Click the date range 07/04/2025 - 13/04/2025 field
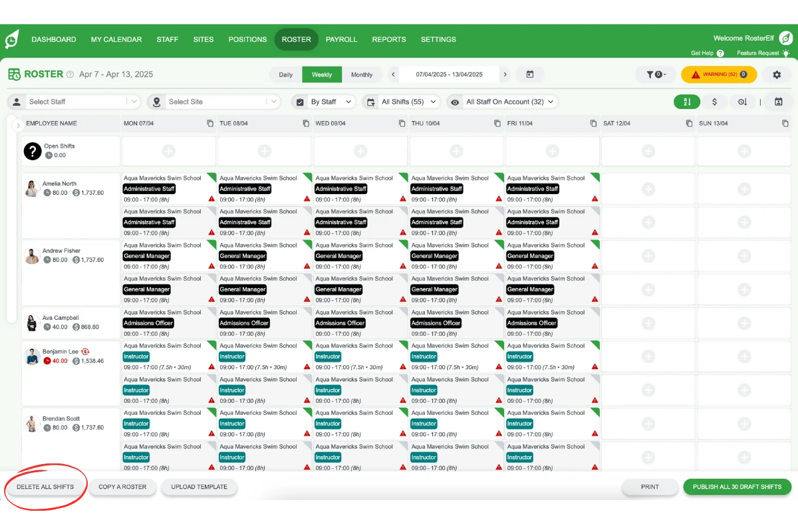 pos(449,74)
